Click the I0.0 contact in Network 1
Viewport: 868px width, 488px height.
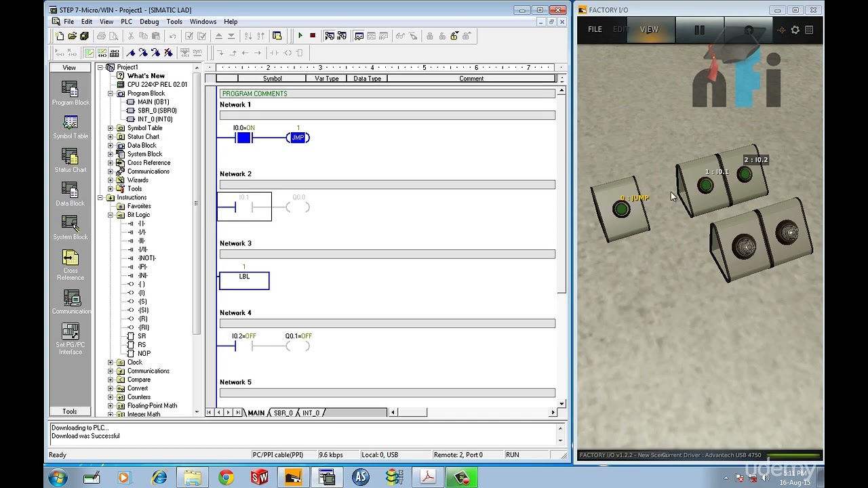pos(243,138)
